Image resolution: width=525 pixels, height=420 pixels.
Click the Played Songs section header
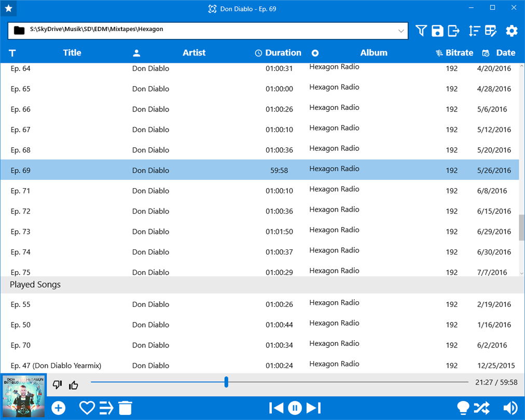[x=262, y=285]
